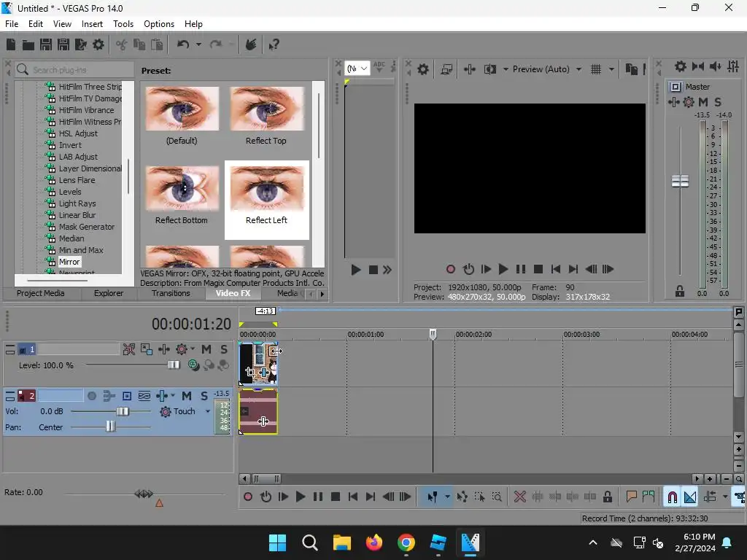Image resolution: width=747 pixels, height=560 pixels.
Task: Solo the Master bus
Action: click(x=718, y=102)
